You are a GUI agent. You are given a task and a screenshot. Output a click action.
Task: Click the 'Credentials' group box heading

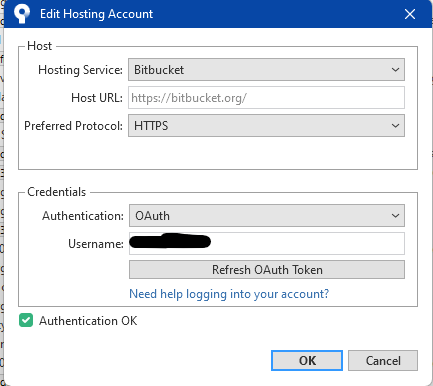point(57,192)
